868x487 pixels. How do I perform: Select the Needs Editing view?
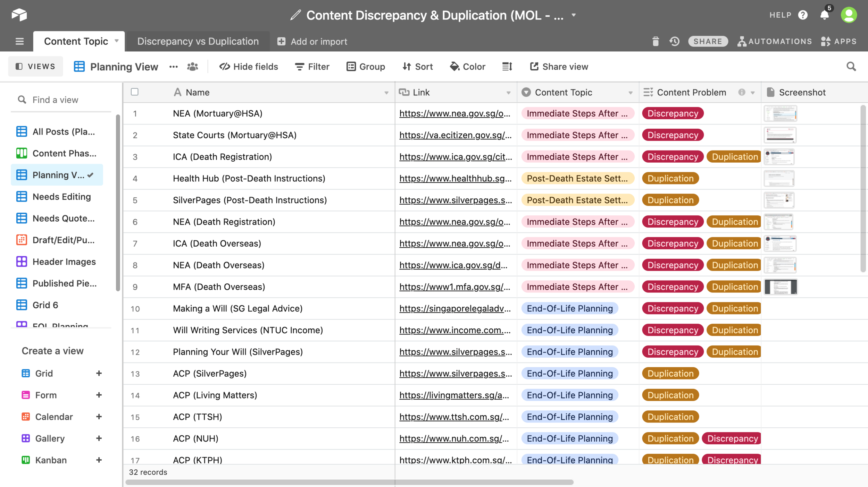pos(57,197)
